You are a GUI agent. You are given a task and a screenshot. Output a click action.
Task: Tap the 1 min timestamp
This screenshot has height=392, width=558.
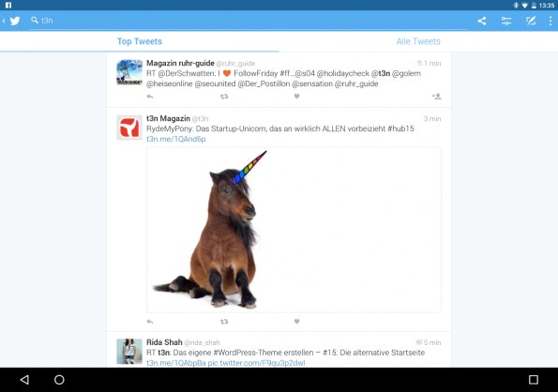432,64
